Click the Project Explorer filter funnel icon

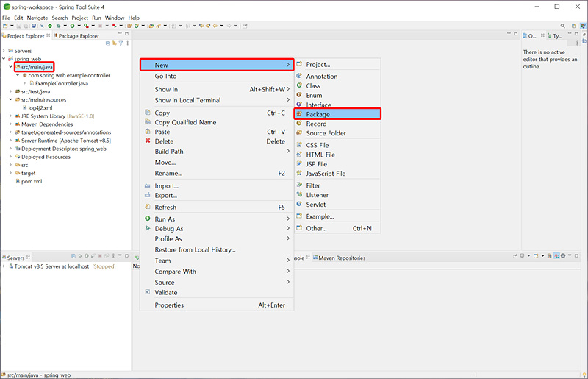[121, 43]
